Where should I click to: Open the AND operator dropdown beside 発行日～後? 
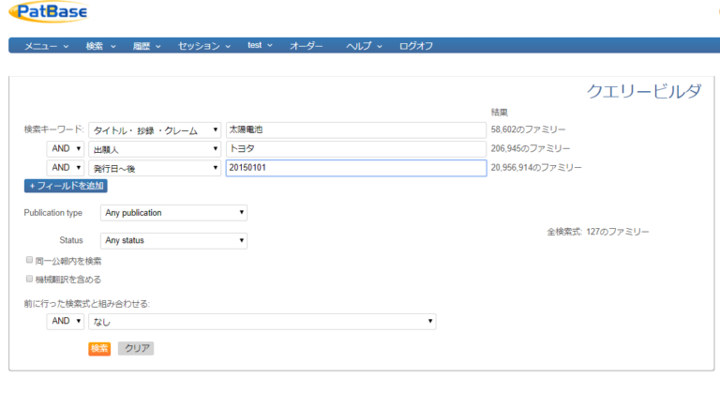(65, 168)
